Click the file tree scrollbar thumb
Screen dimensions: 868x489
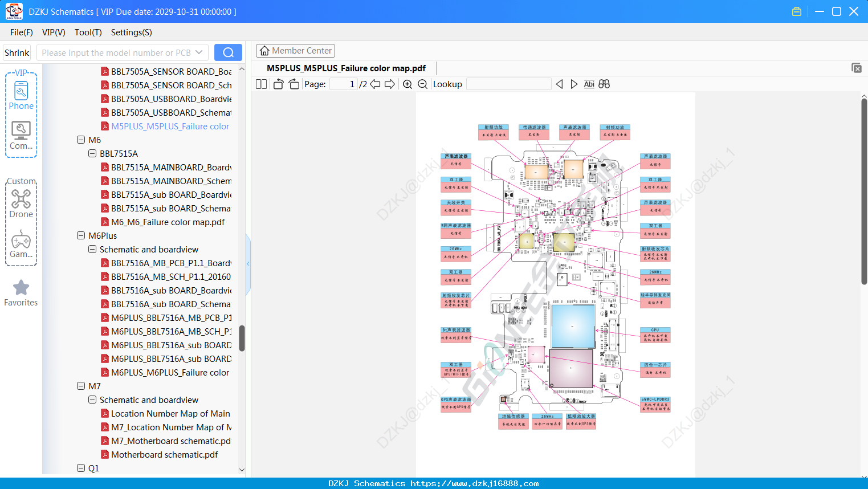[242, 338]
